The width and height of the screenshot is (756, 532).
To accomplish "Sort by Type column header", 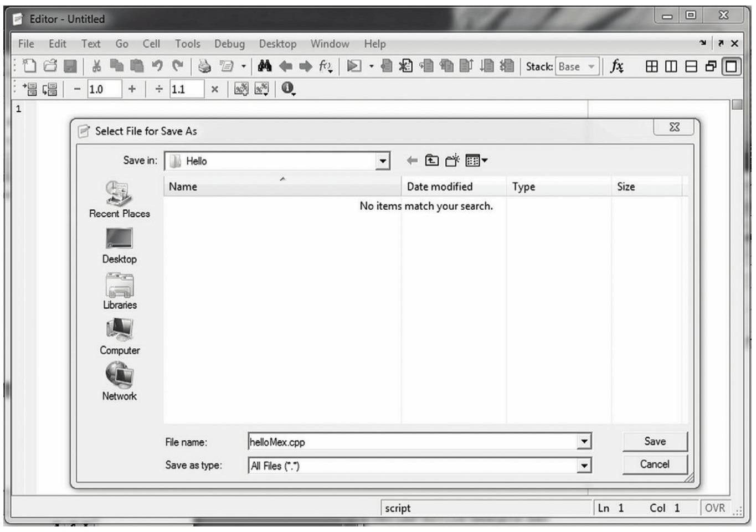I will pyautogui.click(x=559, y=187).
